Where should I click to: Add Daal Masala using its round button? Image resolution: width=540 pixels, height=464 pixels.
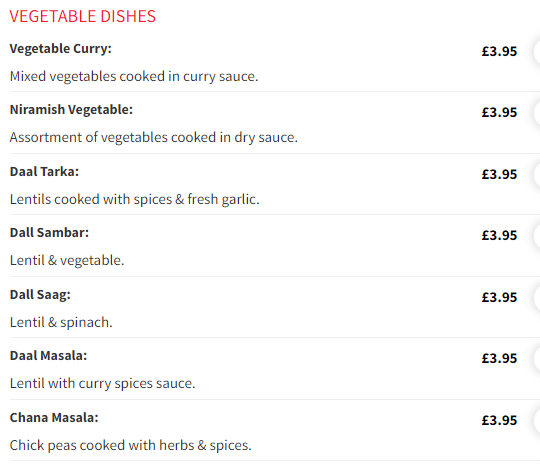(x=537, y=358)
